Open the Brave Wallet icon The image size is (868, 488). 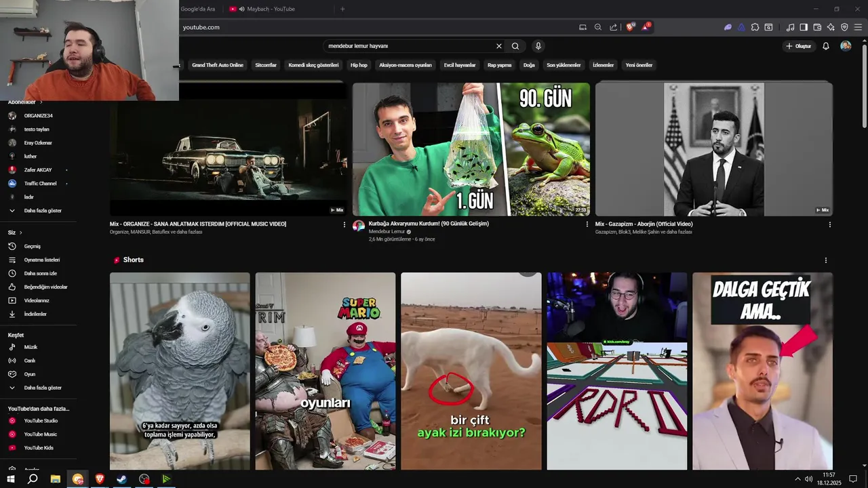pyautogui.click(x=817, y=27)
